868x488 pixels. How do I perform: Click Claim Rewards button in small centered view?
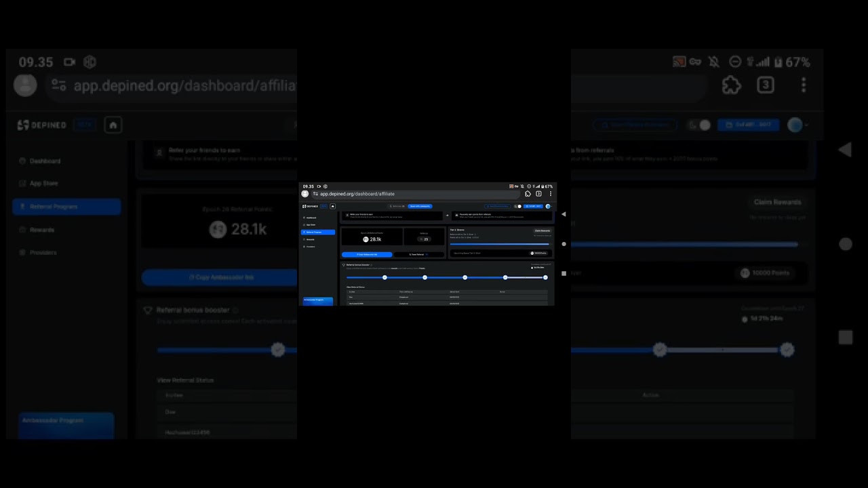tap(542, 230)
